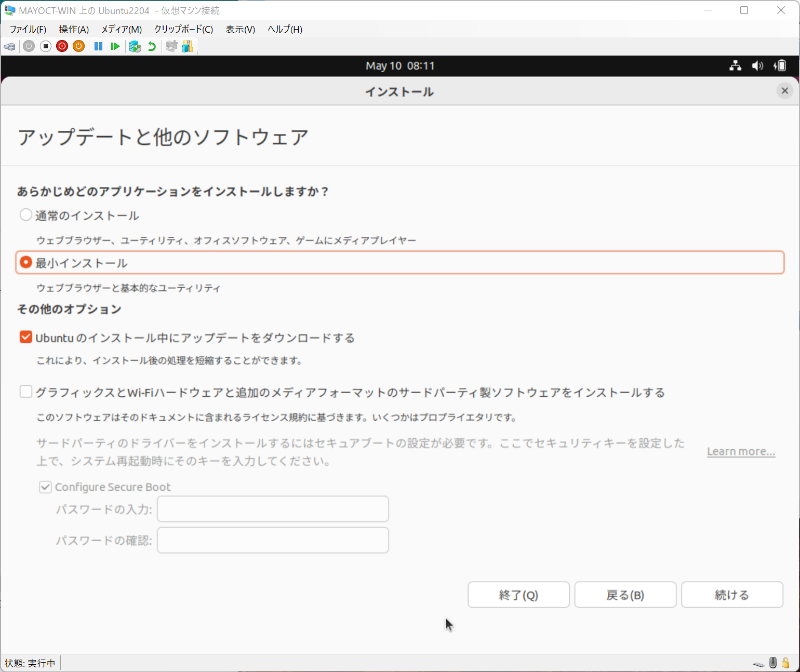Shut down the guest OS via red icon
Screen dimensions: 800x672
[x=62, y=46]
